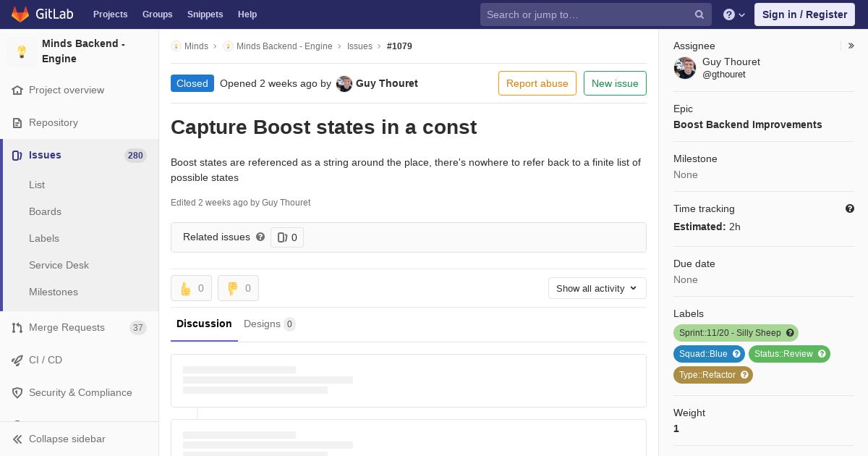Switch to the Designs tab
The image size is (868, 456).
point(269,324)
